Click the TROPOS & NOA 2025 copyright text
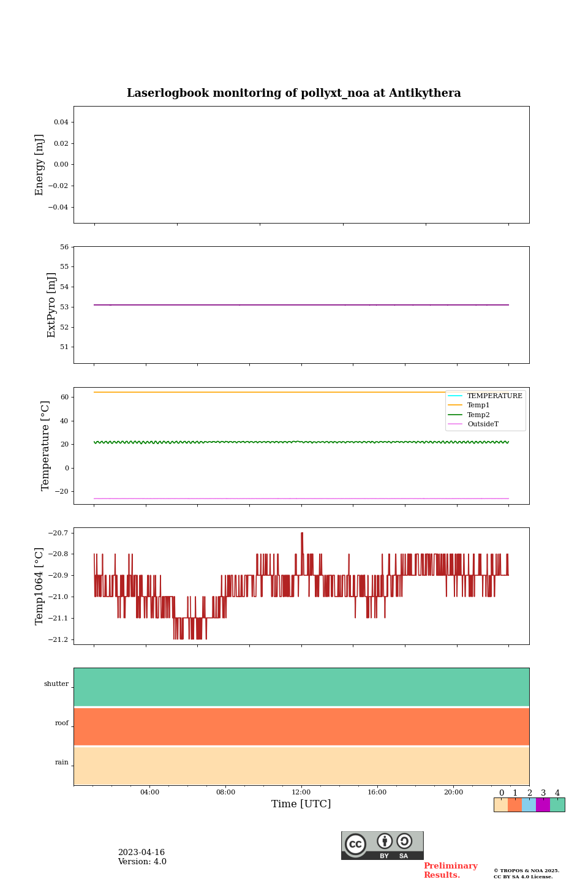This screenshot has height=882, width=588. [x=527, y=870]
